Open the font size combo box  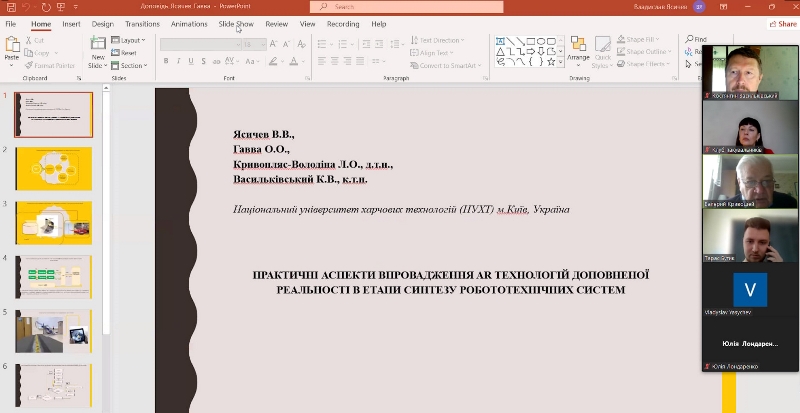pyautogui.click(x=253, y=44)
